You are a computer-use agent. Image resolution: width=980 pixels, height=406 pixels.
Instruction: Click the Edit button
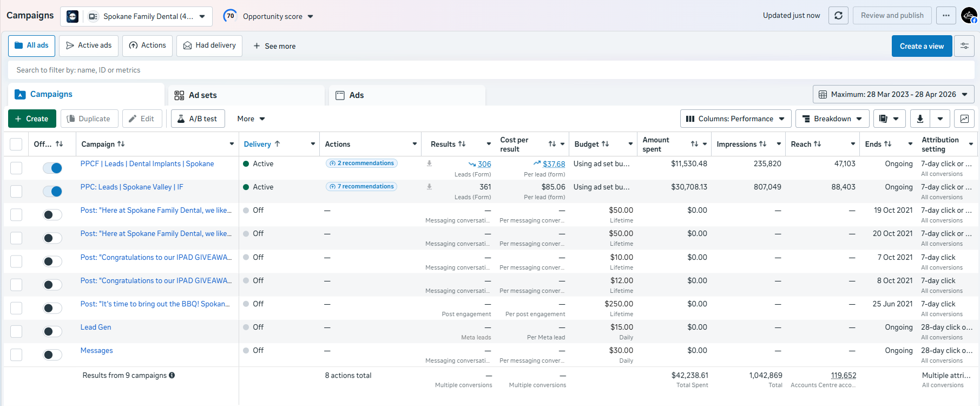coord(142,119)
